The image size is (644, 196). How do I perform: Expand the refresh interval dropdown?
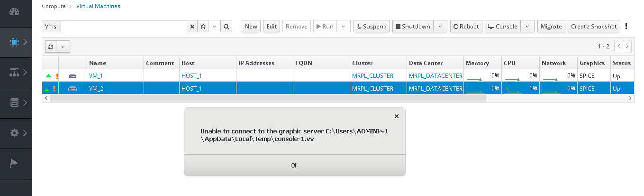point(63,47)
